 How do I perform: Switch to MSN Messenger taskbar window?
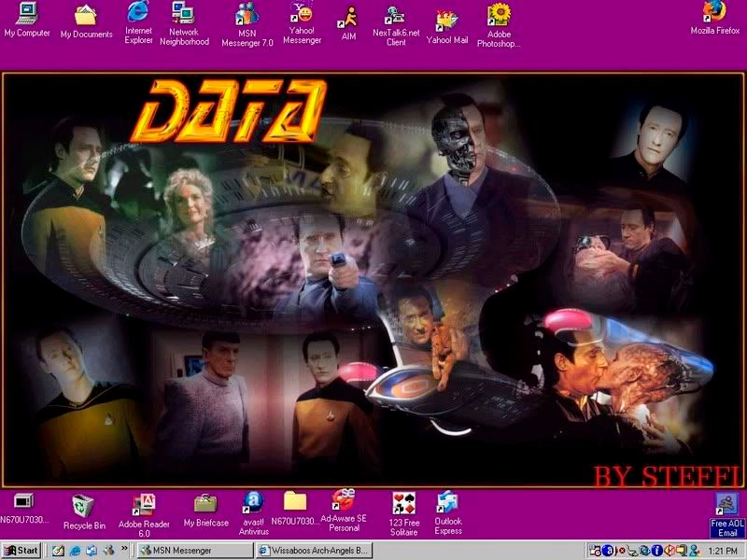[194, 551]
